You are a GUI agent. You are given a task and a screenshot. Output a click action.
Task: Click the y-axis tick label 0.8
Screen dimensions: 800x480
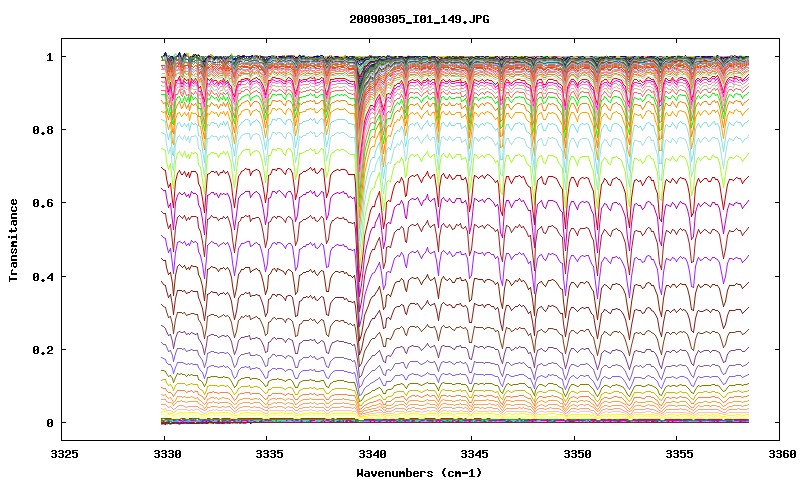pos(43,130)
